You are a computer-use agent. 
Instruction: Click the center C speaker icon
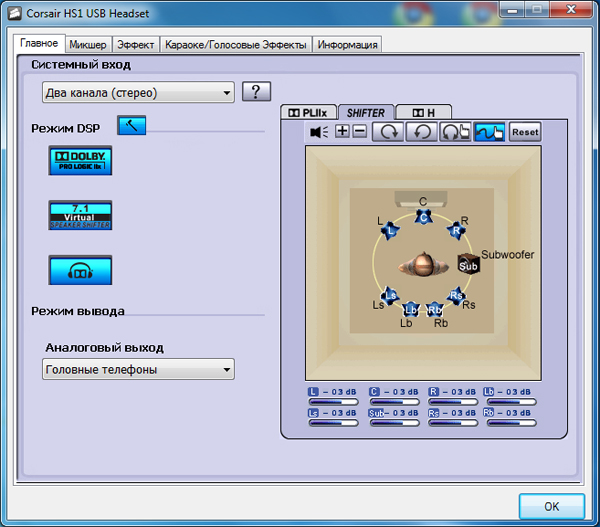424,217
